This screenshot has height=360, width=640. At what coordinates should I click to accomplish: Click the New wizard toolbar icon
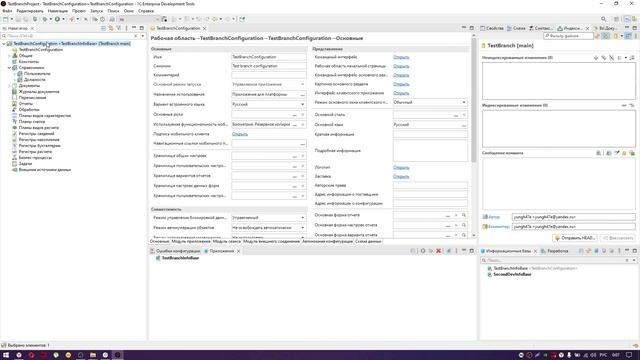(6, 19)
